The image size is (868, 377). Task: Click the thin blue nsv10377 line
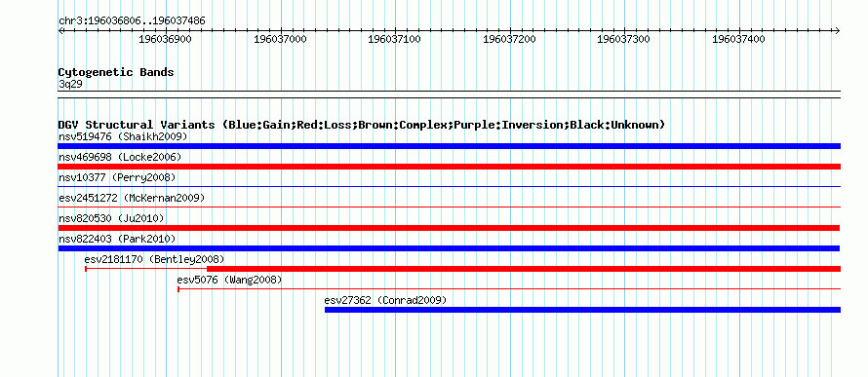449,187
